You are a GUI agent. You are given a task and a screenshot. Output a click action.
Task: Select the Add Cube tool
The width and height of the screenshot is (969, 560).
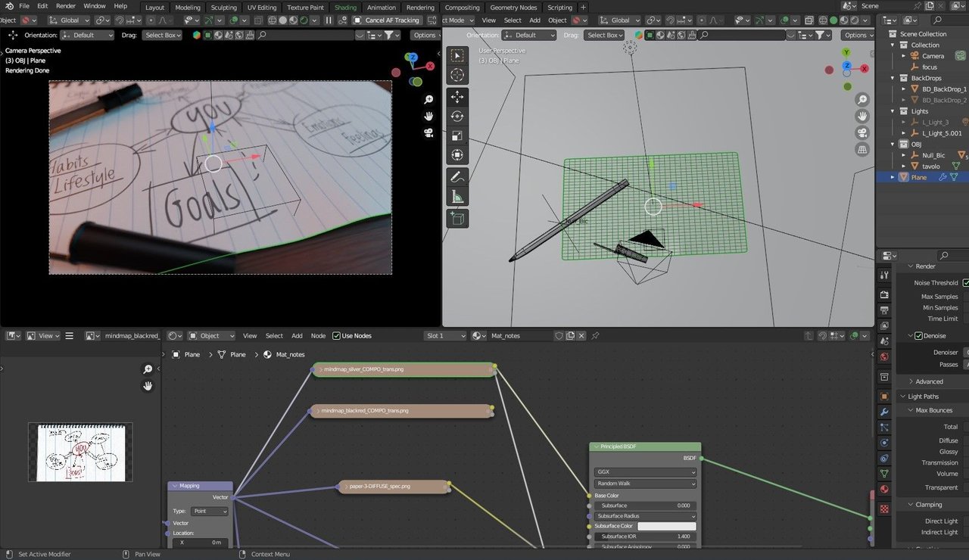(x=457, y=219)
